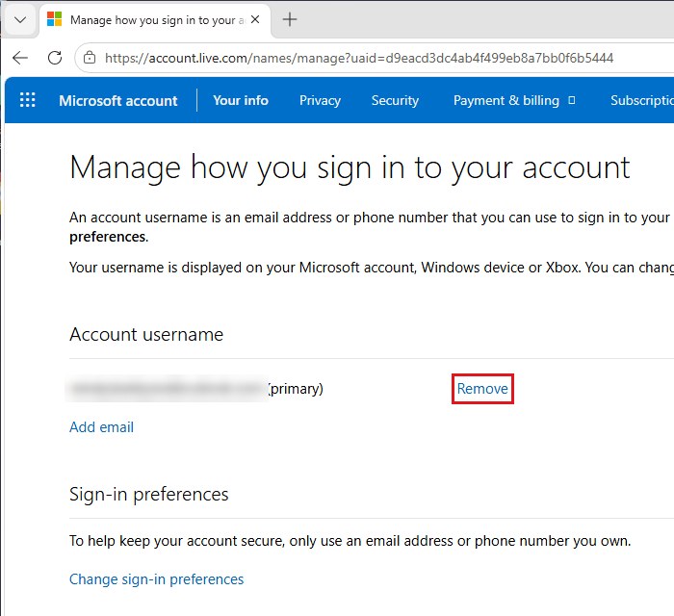Open the Microsoft app launcher grid
Screen dimensions: 674x616
[x=28, y=100]
